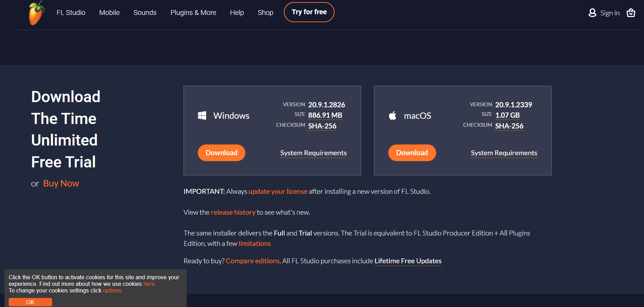The width and height of the screenshot is (644, 307).
Task: Click the Apple macOS logo icon
Action: [392, 116]
